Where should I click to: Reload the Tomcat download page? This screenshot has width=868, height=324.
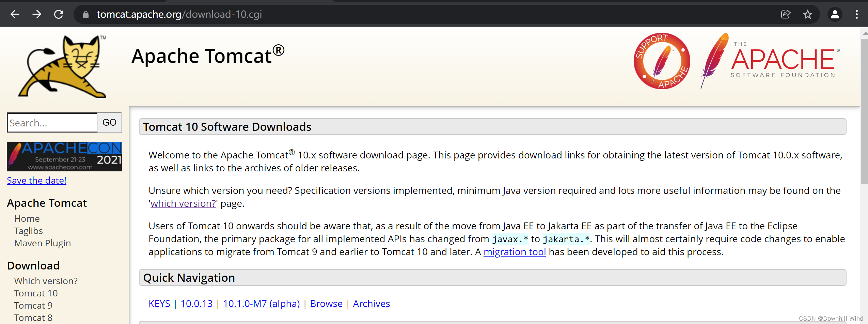[59, 14]
